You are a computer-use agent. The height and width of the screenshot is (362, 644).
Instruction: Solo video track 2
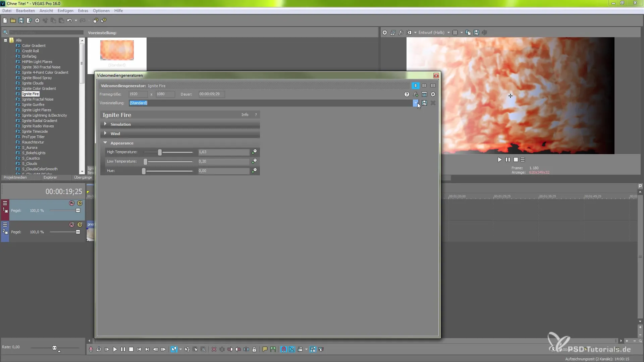tap(80, 225)
